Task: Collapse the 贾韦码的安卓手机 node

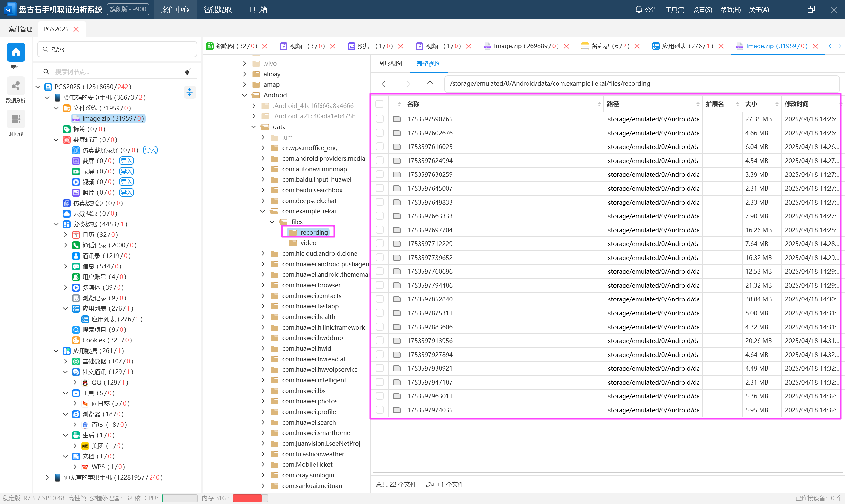Action: click(x=47, y=98)
